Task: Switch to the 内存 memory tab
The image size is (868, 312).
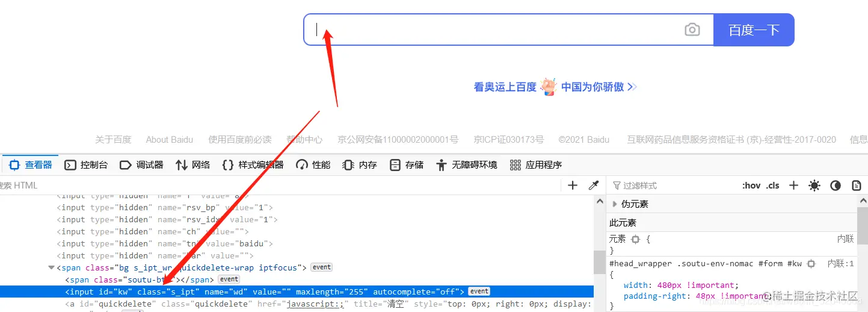Action: [360, 164]
